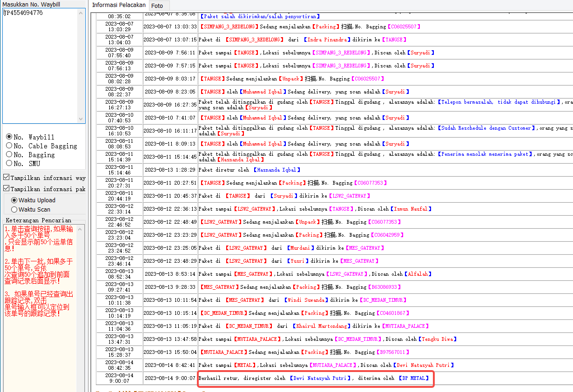The height and width of the screenshot is (392, 573).
Task: Open the Informasi Pelacakan tab
Action: coord(119,5)
